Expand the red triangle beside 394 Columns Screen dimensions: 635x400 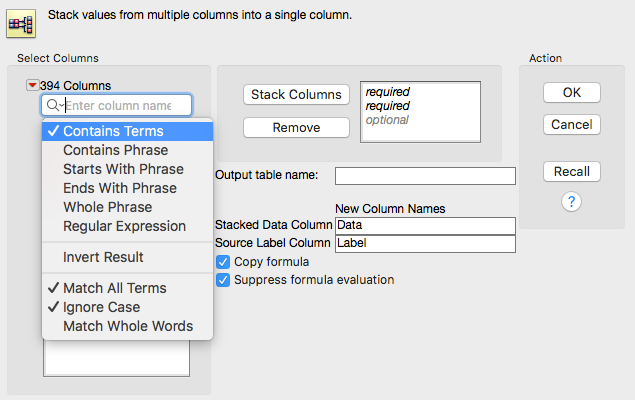(32, 85)
